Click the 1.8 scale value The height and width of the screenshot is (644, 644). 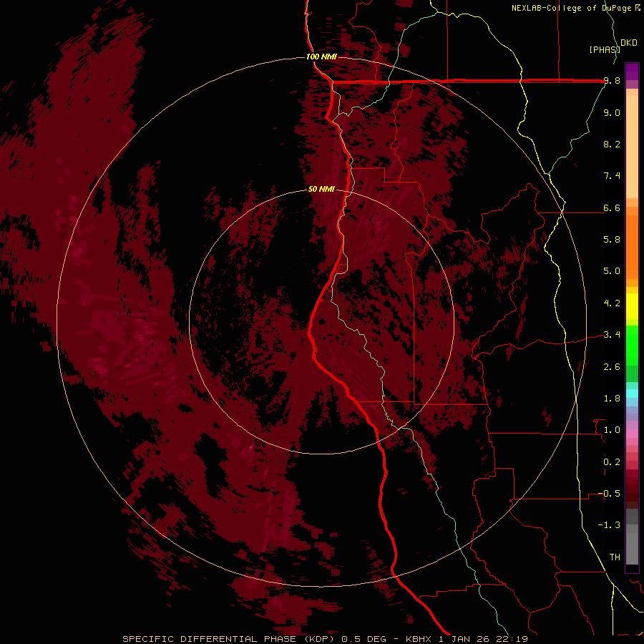coord(612,399)
